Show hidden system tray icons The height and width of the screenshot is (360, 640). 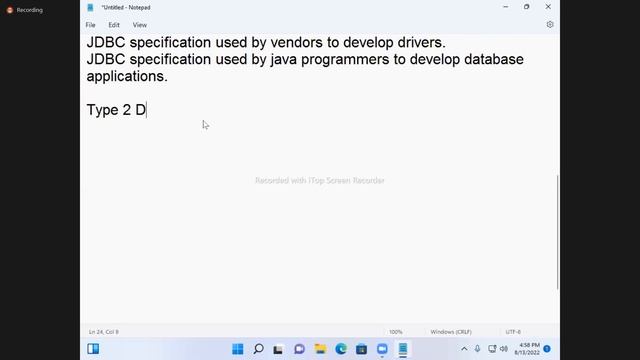(464, 349)
